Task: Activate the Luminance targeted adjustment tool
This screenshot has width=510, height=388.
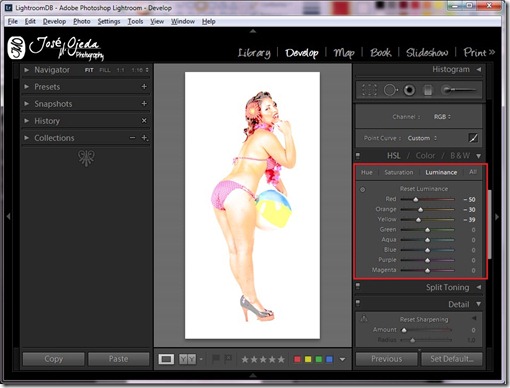Action: click(363, 189)
